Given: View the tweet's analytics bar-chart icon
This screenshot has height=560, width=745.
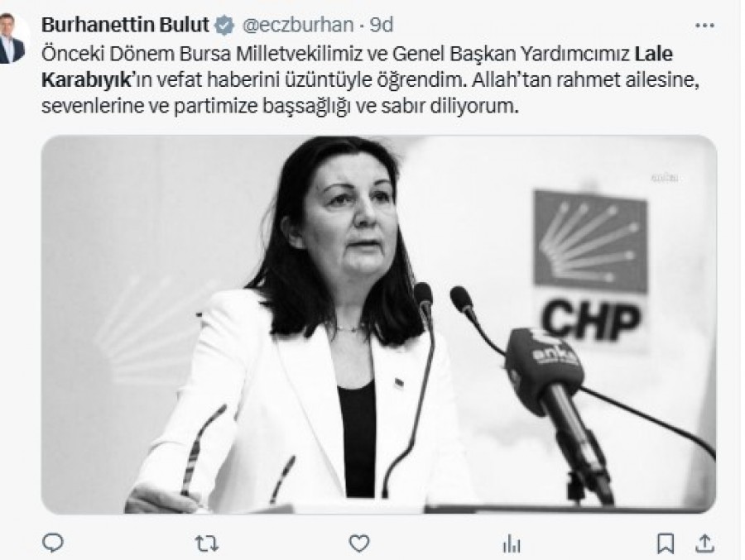Looking at the screenshot, I should (x=512, y=543).
